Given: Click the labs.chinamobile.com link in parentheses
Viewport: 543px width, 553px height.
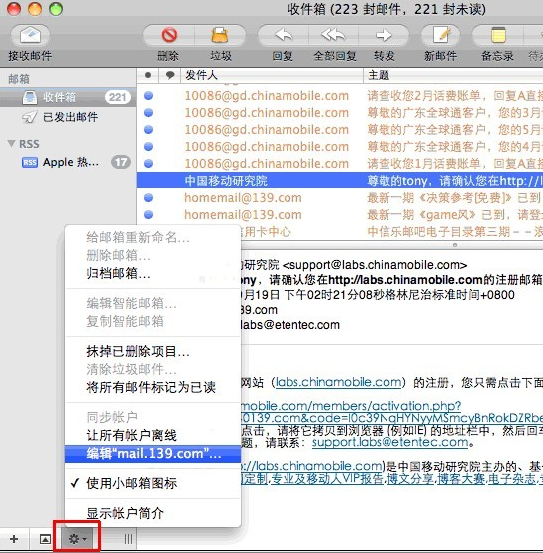Looking at the screenshot, I should pos(338,382).
